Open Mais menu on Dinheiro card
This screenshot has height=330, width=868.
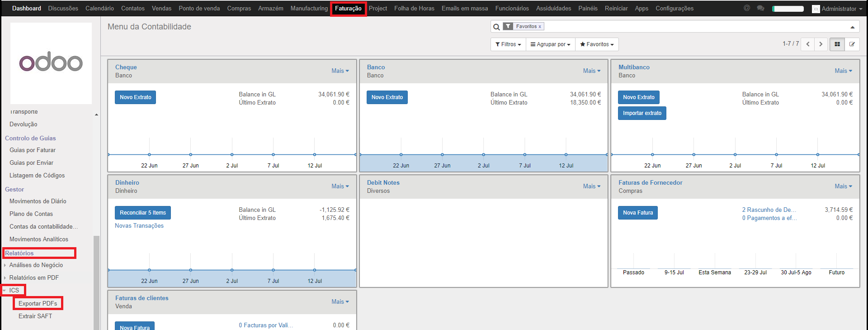(340, 186)
